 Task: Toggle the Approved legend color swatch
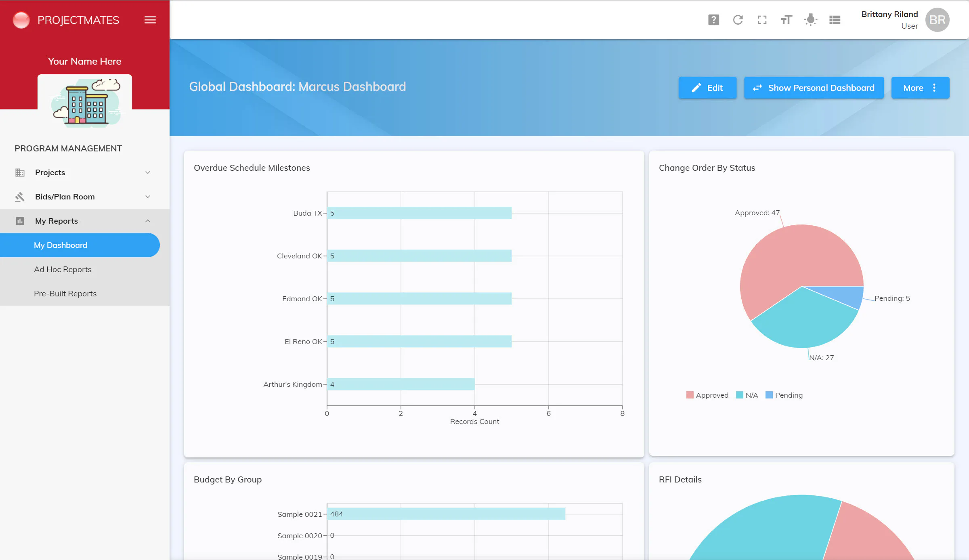[690, 395]
